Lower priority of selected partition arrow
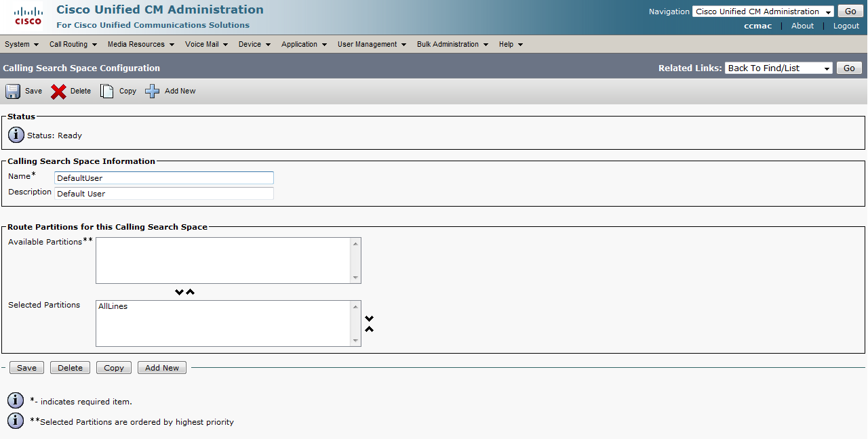 pyautogui.click(x=370, y=318)
